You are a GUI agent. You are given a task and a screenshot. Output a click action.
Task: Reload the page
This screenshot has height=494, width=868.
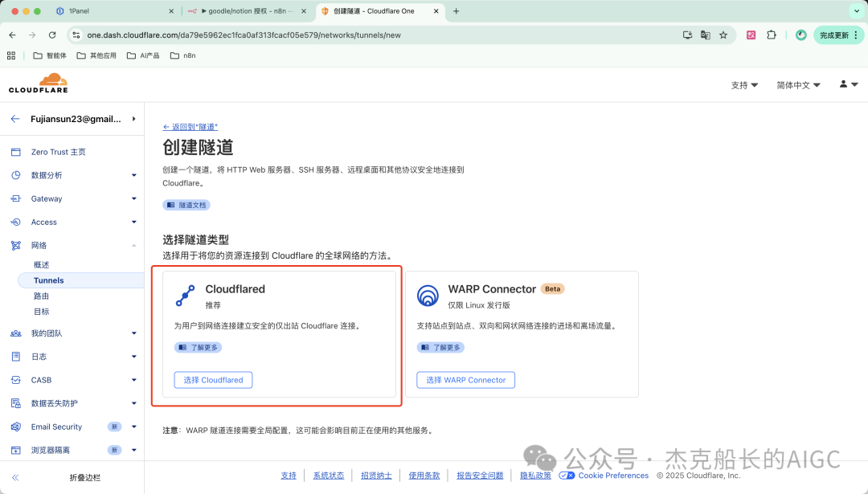(52, 35)
